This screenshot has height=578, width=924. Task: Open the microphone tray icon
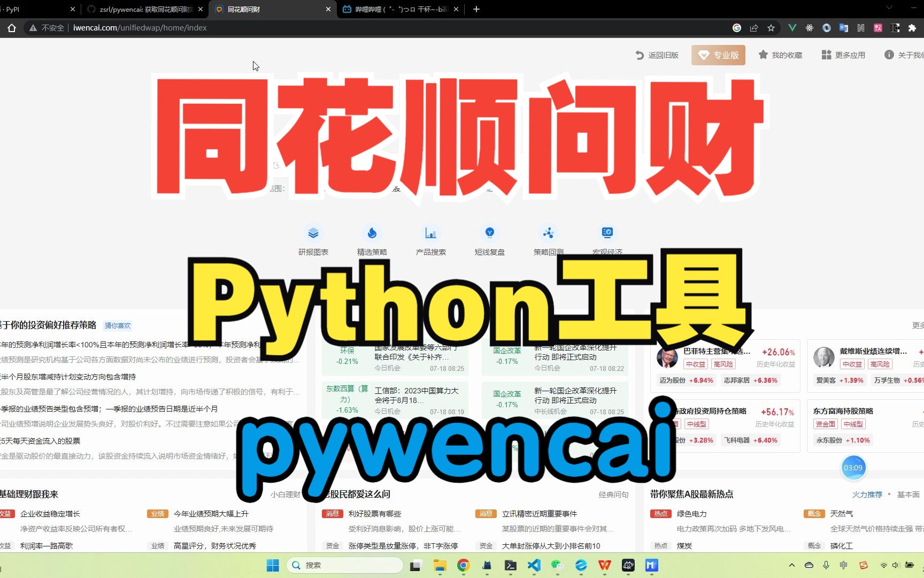826,565
